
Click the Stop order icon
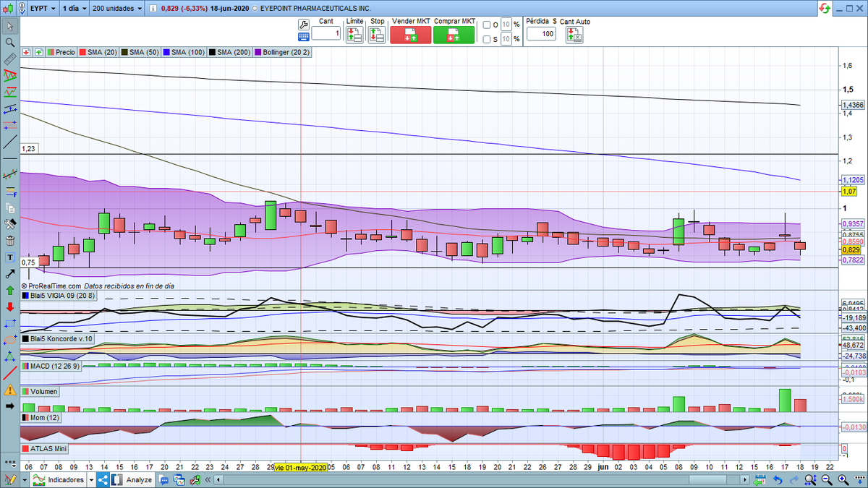378,35
